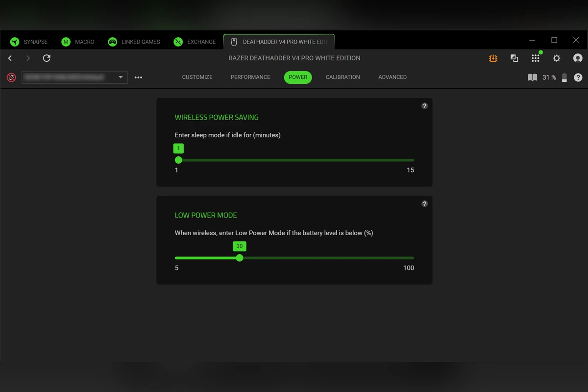This screenshot has height=392, width=588.
Task: Select the Power section
Action: click(298, 77)
